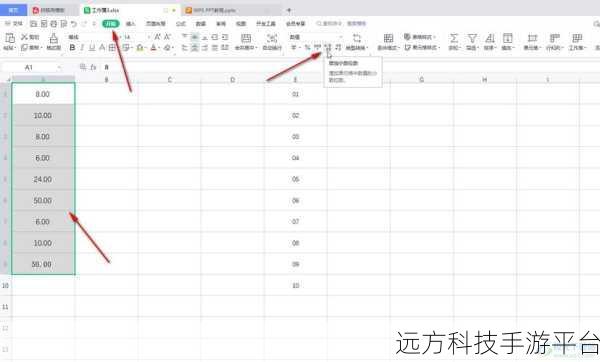The height and width of the screenshot is (362, 600).
Task: Toggle middle vertical alignment
Action: pos(195,37)
